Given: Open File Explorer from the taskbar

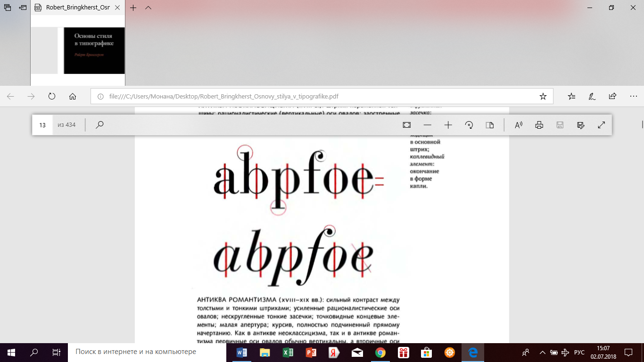Looking at the screenshot, I should [265, 352].
